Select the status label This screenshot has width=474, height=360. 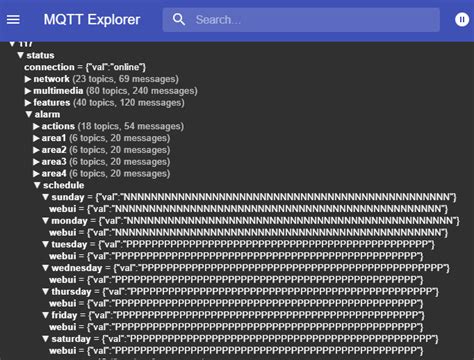point(40,55)
